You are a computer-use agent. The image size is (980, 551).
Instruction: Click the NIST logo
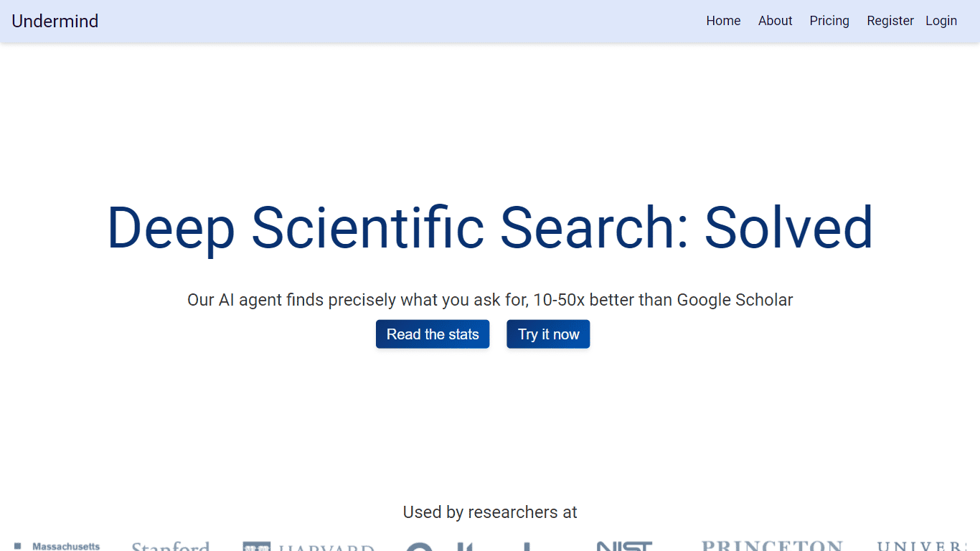(624, 546)
